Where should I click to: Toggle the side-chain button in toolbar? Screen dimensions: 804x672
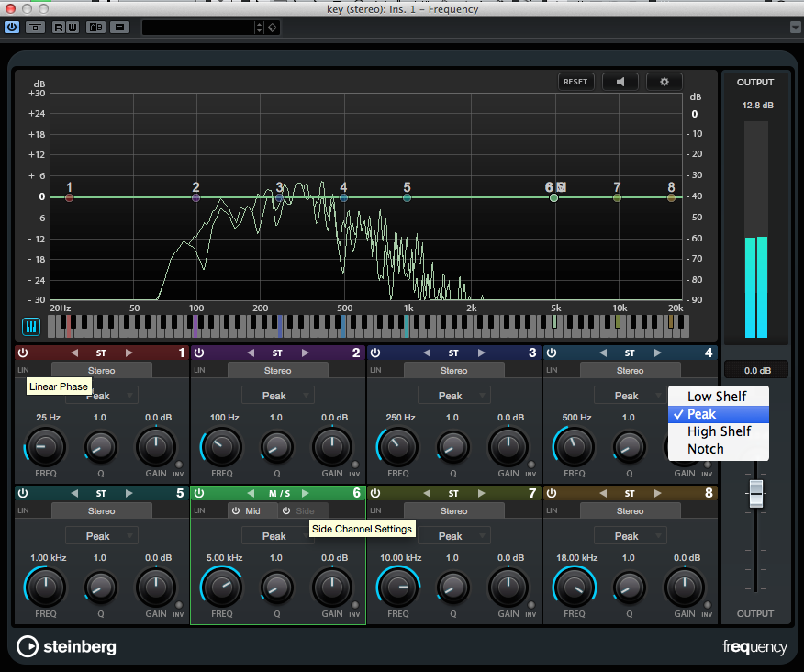point(35,28)
